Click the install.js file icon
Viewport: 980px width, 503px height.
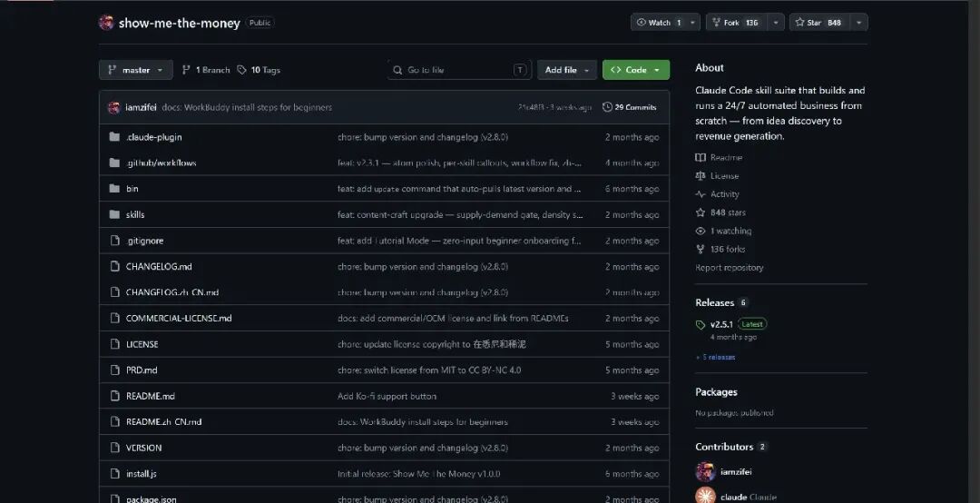click(x=114, y=474)
